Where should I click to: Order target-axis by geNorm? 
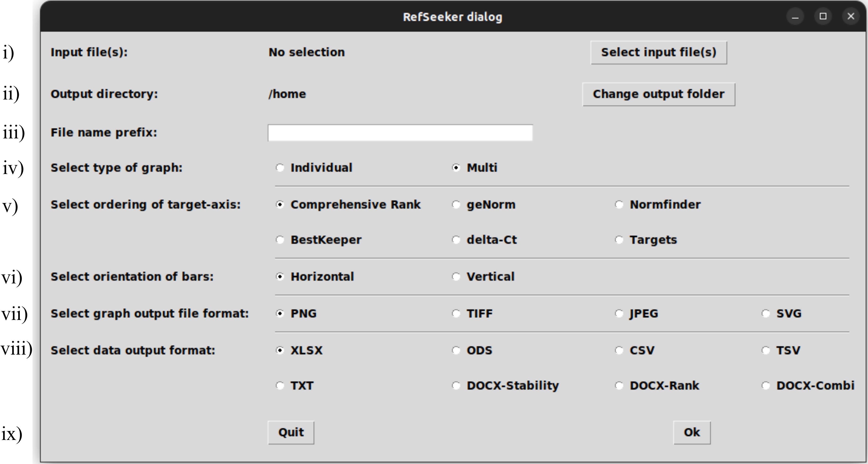[x=484, y=205]
